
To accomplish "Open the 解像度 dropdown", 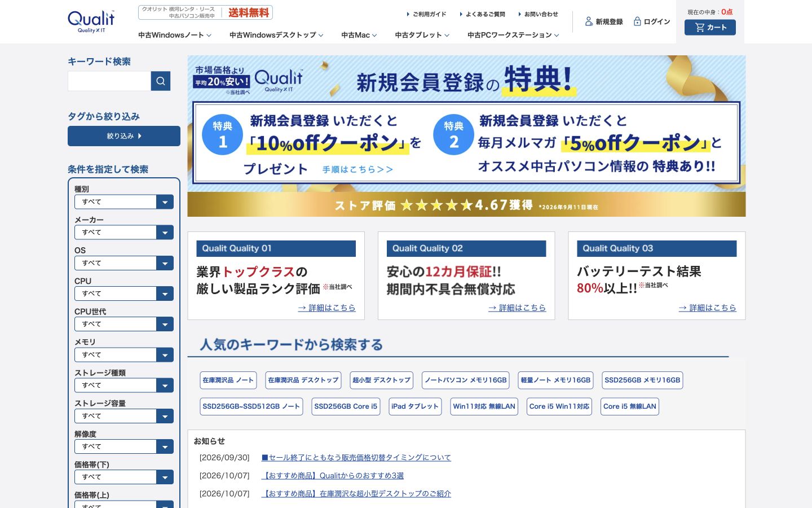I will coord(124,446).
